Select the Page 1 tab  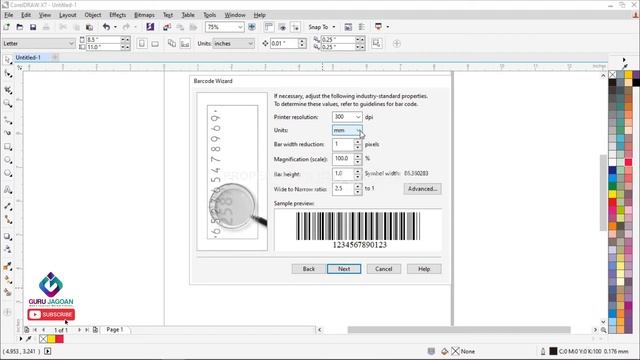115,329
